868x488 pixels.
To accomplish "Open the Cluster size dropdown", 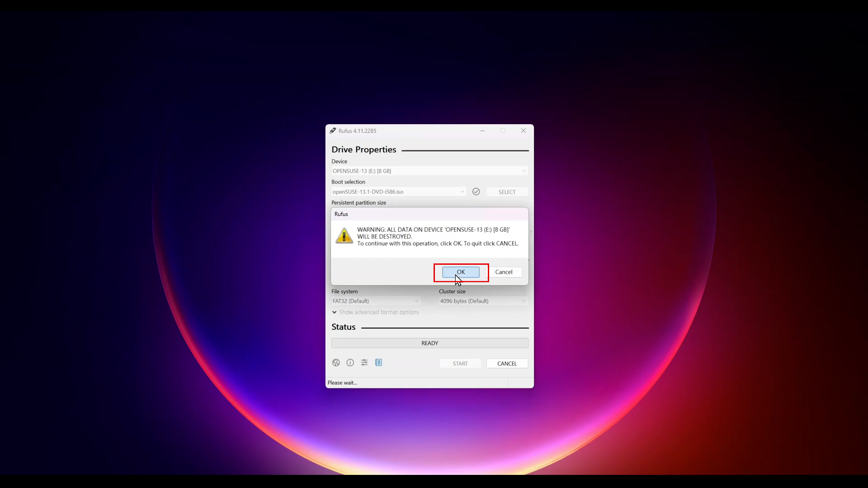I will point(483,301).
